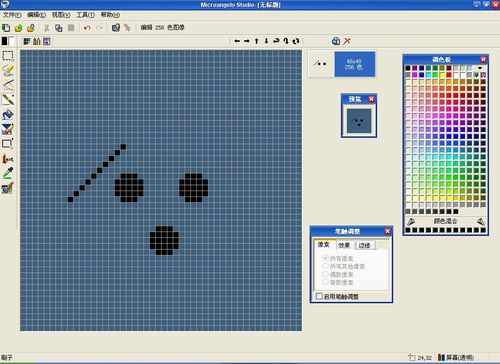Click the Save toolbar icon
The width and height of the screenshot is (500, 364).
[x=31, y=28]
